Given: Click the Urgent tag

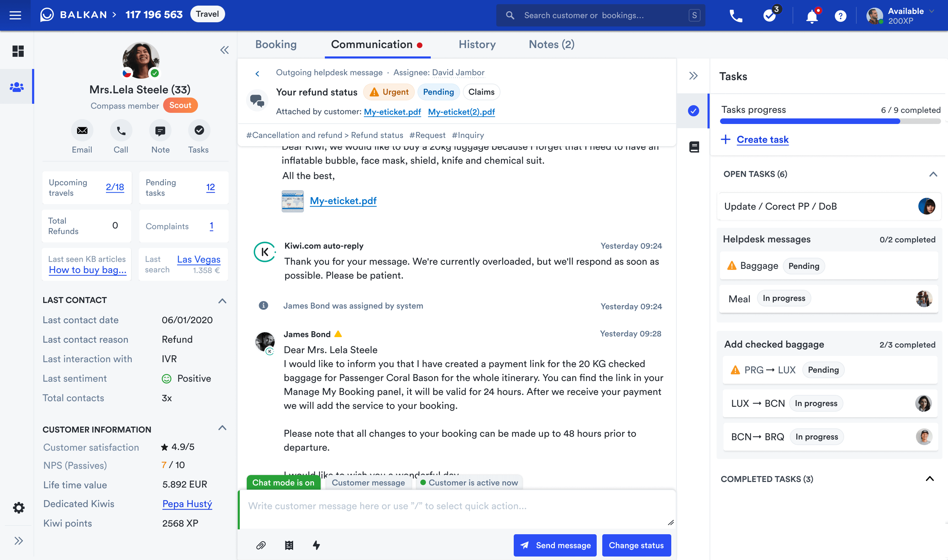Looking at the screenshot, I should tap(389, 92).
